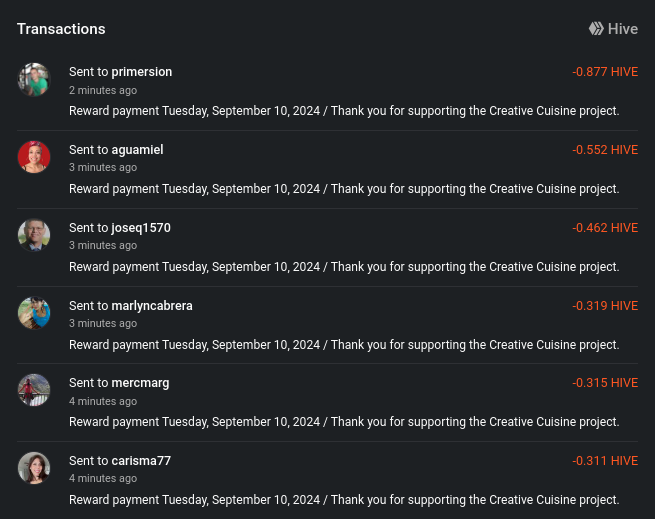Open aguamiel's profile avatar
Screen dimensions: 655x519
tap(34, 157)
